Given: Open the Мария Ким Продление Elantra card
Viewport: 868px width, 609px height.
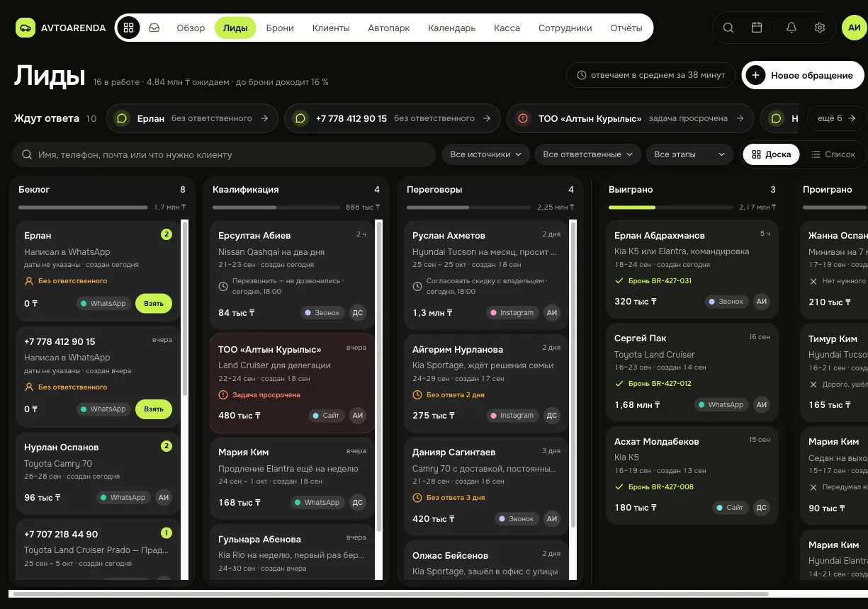Looking at the screenshot, I should click(292, 477).
